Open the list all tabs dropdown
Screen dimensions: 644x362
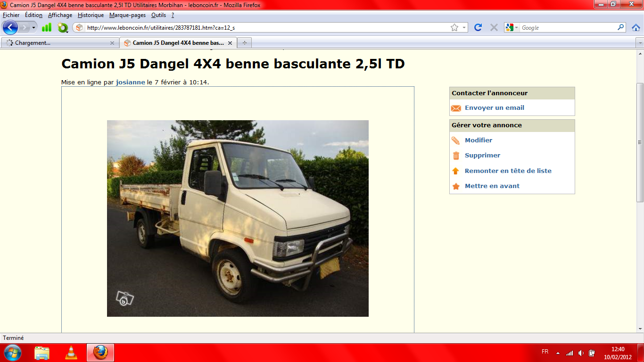[639, 43]
